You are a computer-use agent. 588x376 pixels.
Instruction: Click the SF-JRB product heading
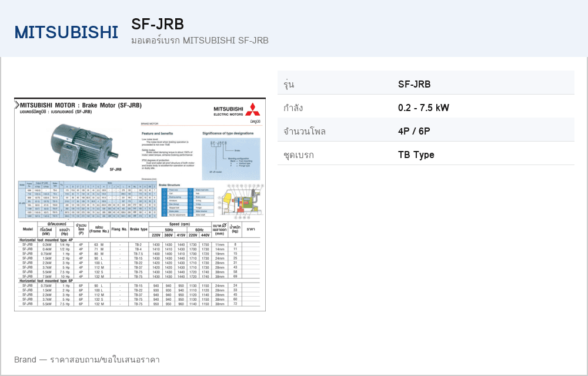coord(158,24)
